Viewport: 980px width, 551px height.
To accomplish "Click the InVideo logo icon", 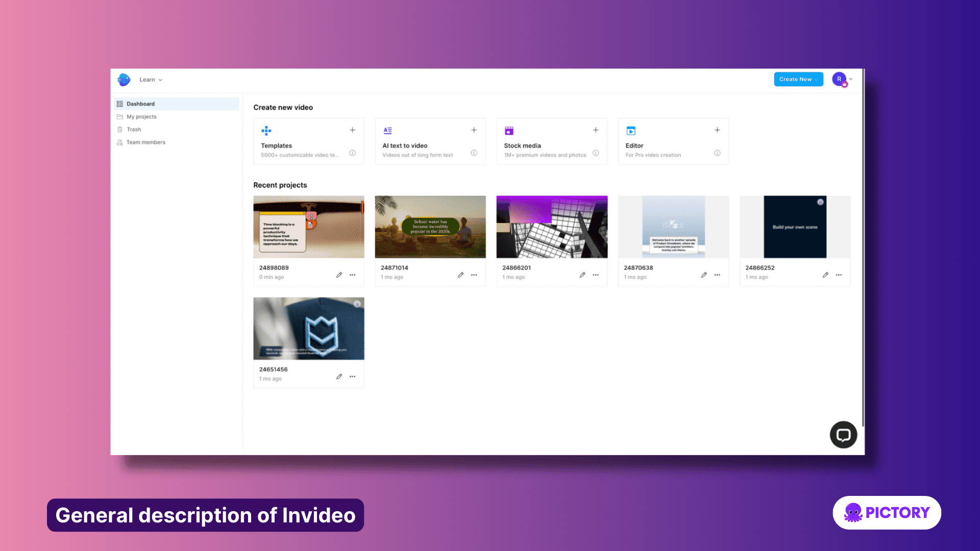I will point(124,80).
